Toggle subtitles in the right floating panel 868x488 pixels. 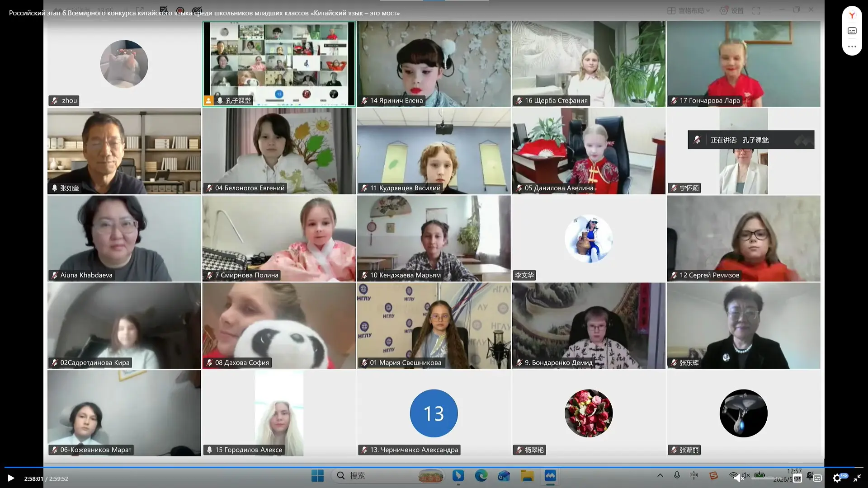pyautogui.click(x=852, y=31)
